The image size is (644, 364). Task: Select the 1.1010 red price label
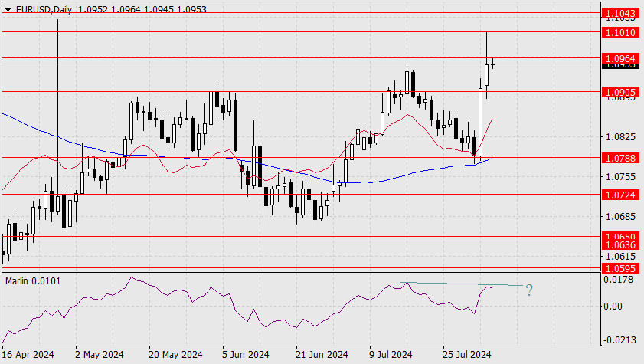coord(620,32)
